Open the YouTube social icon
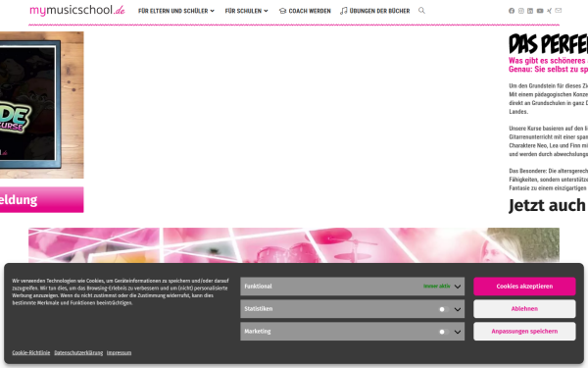This screenshot has height=368, width=588. coord(540,11)
